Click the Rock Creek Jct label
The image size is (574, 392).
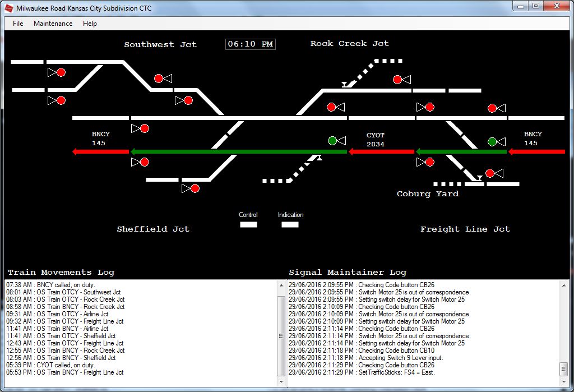pyautogui.click(x=350, y=44)
